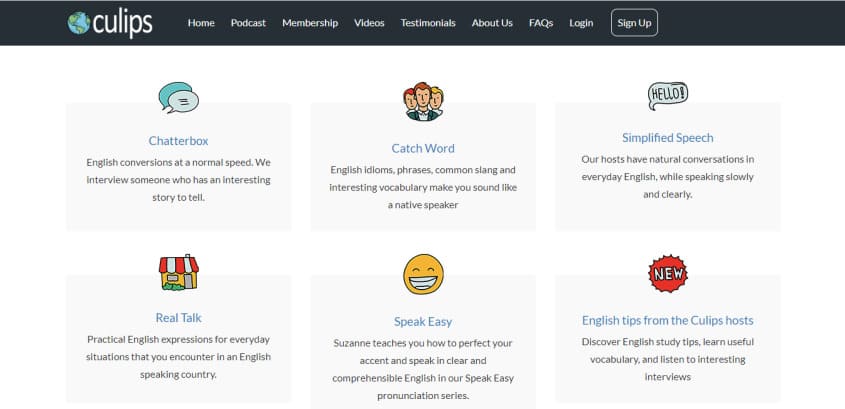
Task: Click text "Practical English expressions for everyday"
Action: 178,339
